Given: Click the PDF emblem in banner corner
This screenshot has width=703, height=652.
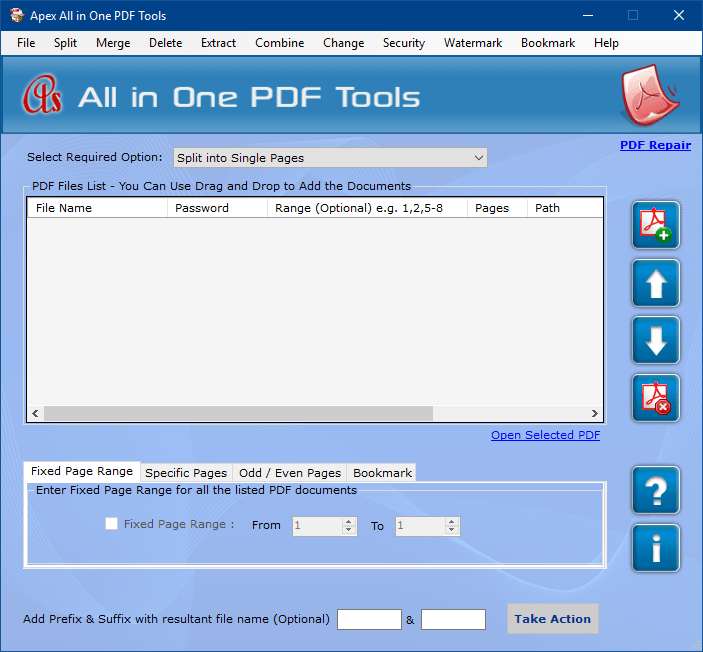Looking at the screenshot, I should (x=650, y=96).
